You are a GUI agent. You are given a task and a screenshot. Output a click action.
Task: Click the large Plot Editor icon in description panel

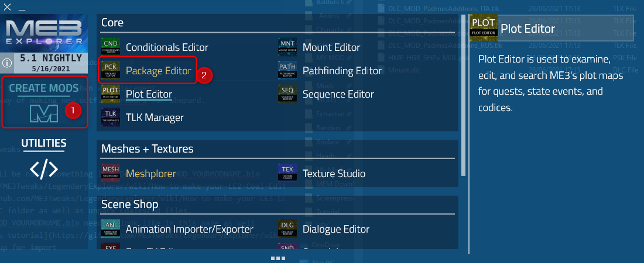coord(484,28)
